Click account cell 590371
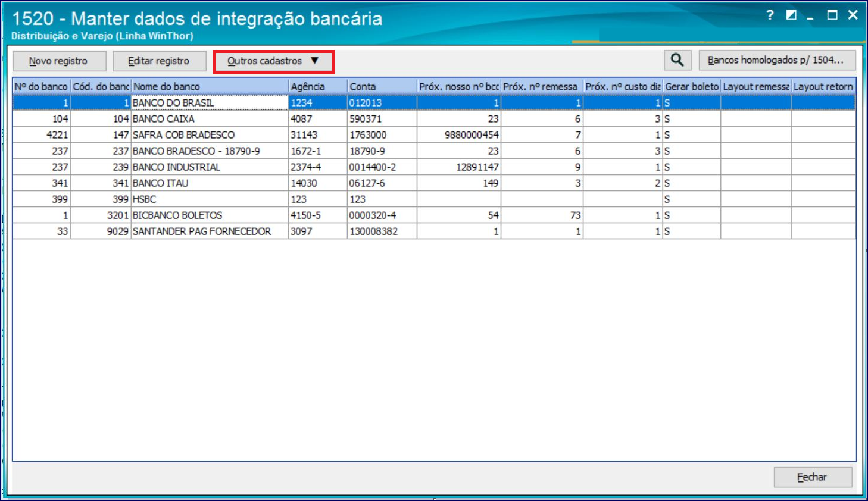The height and width of the screenshot is (501, 868). [x=382, y=119]
